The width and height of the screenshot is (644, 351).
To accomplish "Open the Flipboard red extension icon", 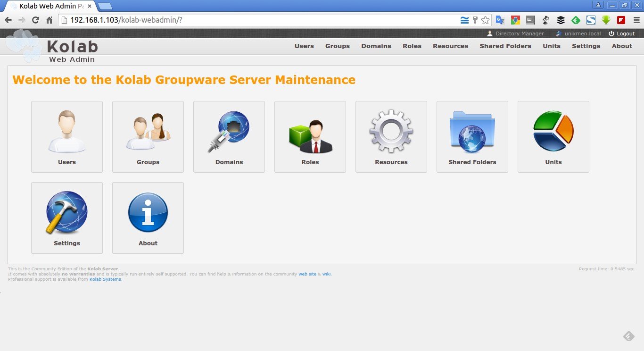I will point(621,20).
